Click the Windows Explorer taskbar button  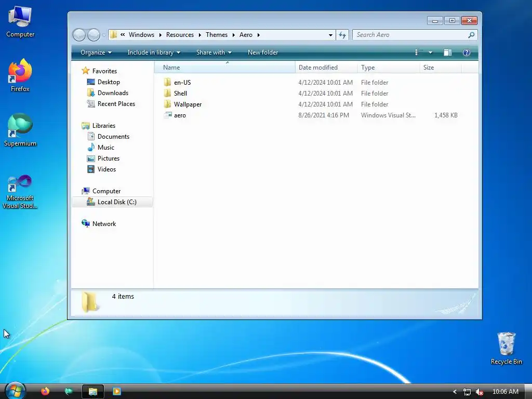pyautogui.click(x=92, y=392)
